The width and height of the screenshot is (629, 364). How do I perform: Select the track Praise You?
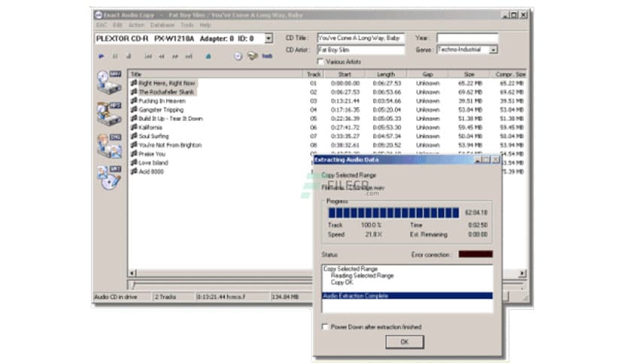(151, 154)
